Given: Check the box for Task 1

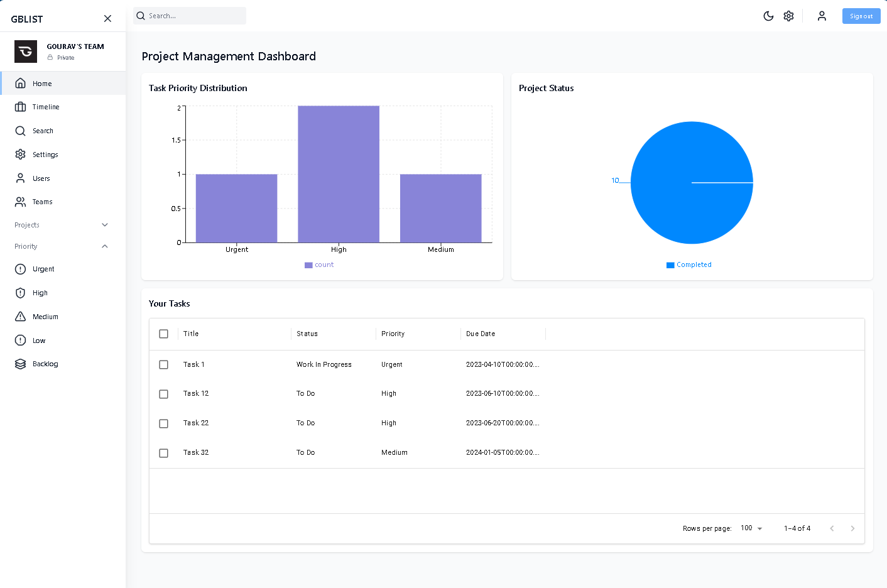Looking at the screenshot, I should (163, 364).
